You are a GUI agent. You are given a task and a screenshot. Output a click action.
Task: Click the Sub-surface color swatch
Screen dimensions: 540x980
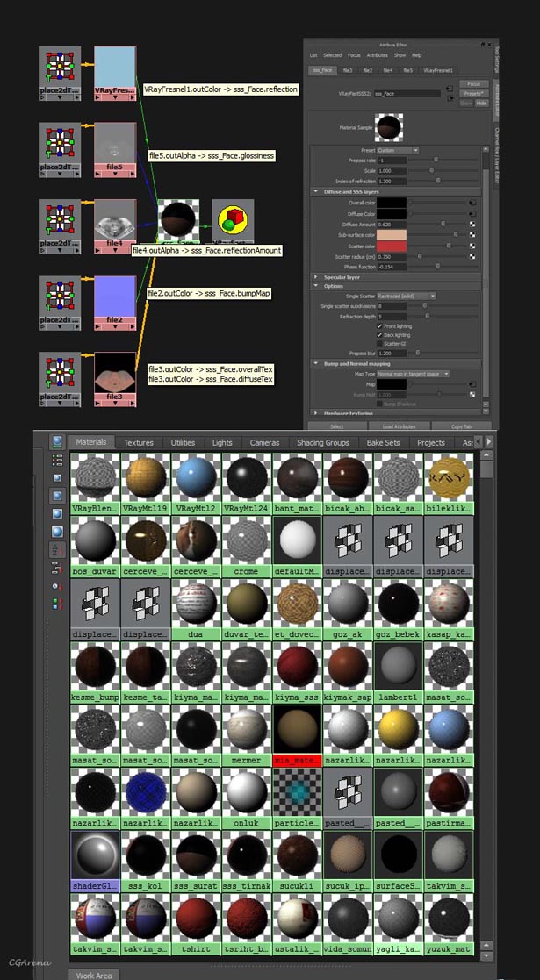(392, 234)
